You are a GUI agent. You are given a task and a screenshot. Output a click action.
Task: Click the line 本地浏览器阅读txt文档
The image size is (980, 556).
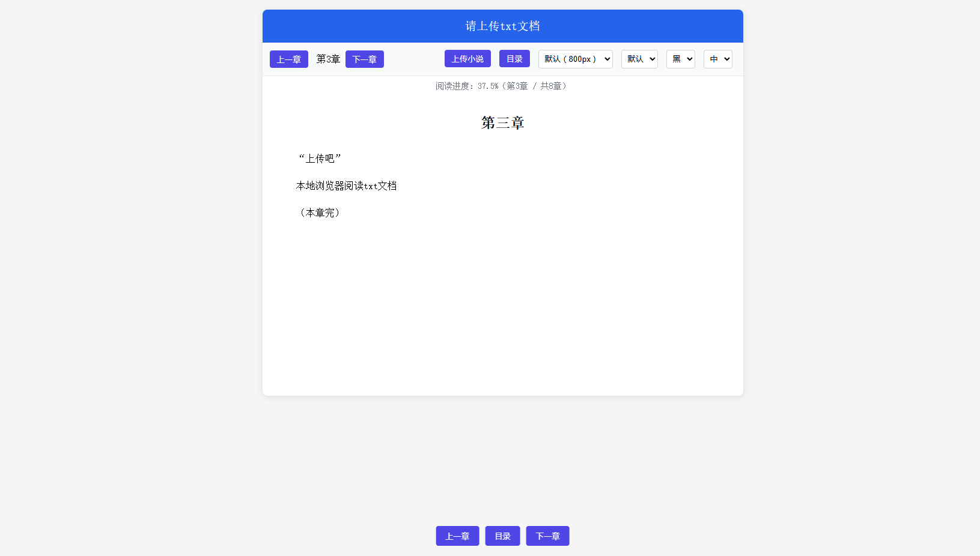pos(346,186)
